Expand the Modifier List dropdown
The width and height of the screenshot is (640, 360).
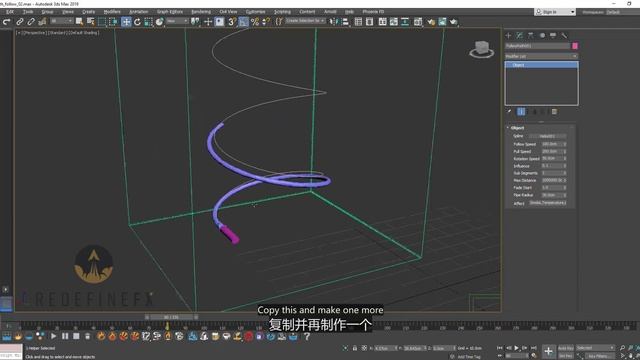(541, 56)
